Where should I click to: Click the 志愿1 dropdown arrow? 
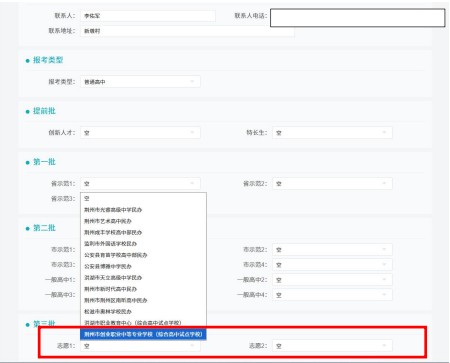[x=192, y=346]
